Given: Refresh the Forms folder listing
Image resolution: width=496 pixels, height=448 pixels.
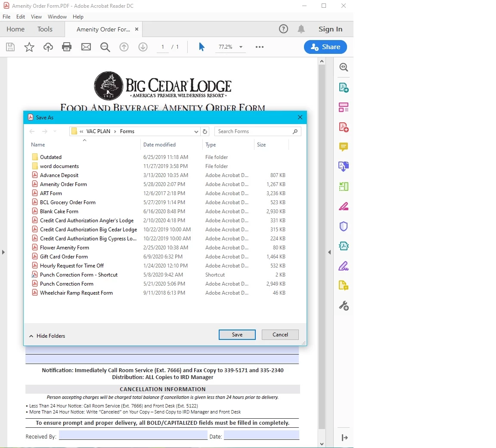Looking at the screenshot, I should click(205, 131).
